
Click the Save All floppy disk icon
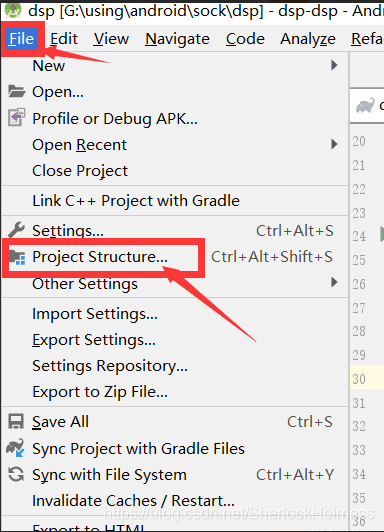point(16,422)
